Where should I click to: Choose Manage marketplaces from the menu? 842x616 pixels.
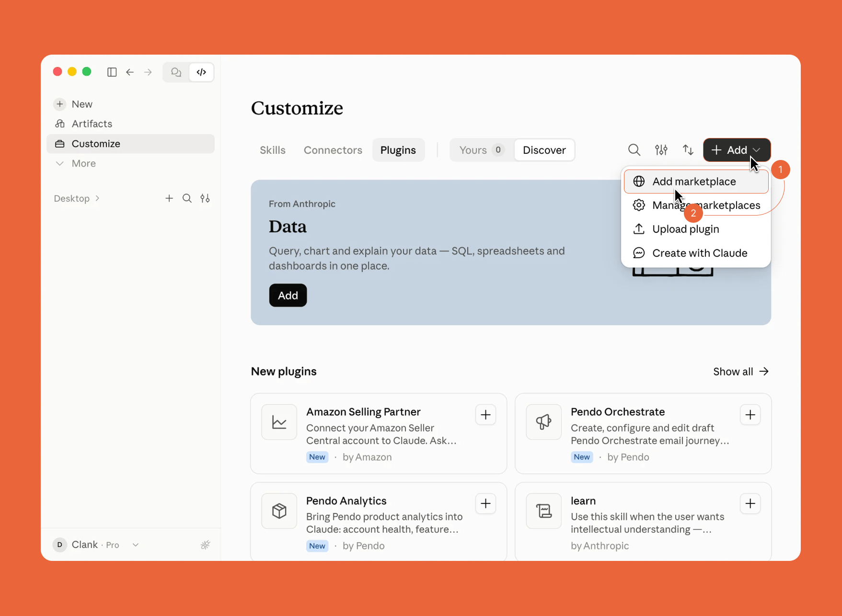pos(696,205)
